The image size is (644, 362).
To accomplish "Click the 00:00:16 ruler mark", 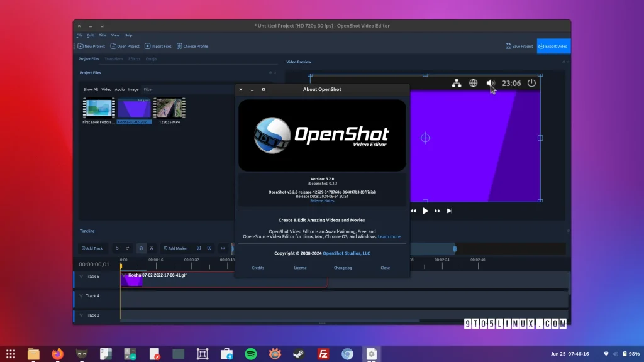I will point(156,260).
